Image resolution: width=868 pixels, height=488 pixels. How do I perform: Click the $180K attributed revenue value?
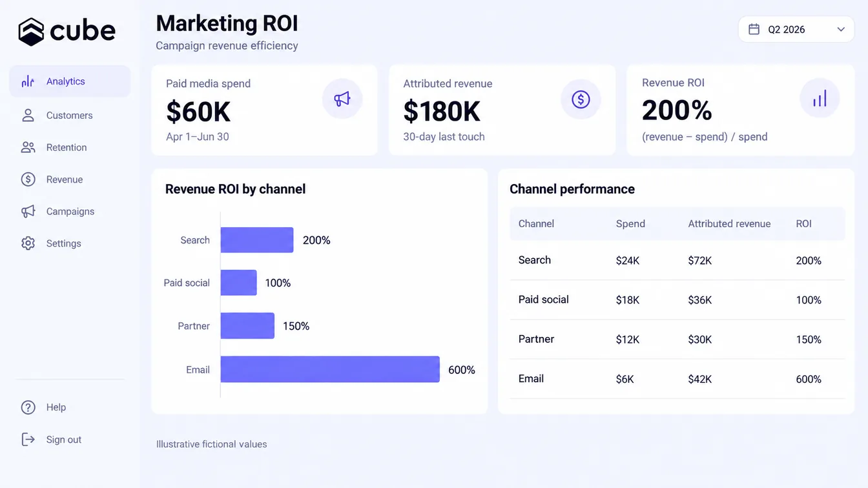(x=442, y=112)
